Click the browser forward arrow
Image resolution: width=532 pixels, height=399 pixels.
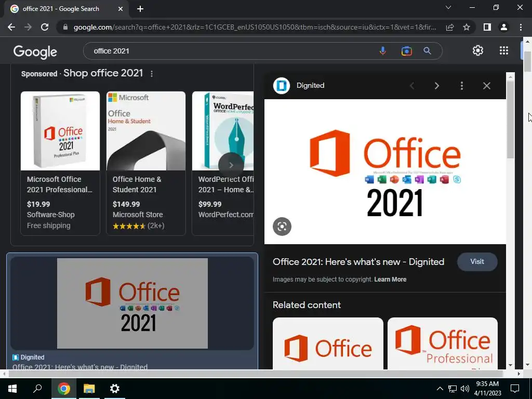click(x=28, y=27)
